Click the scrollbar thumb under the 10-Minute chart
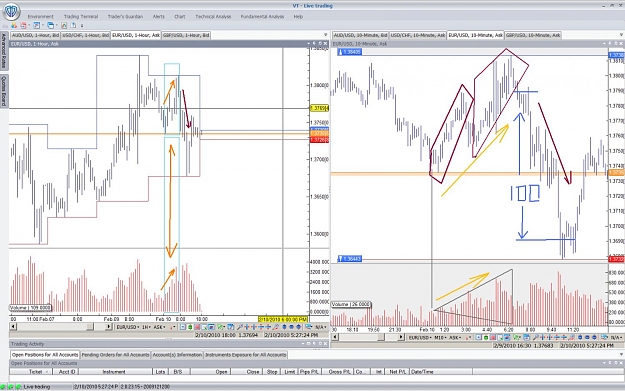The width and height of the screenshot is (625, 391). (381, 338)
